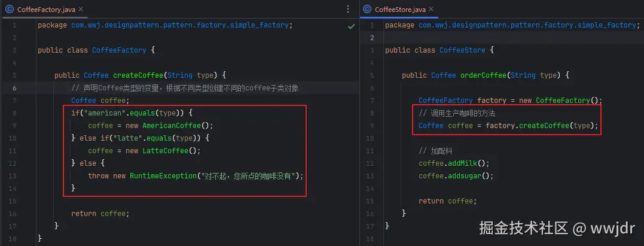
Task: Click line number 9 in CoffeeStore.java gutter
Action: click(373, 126)
